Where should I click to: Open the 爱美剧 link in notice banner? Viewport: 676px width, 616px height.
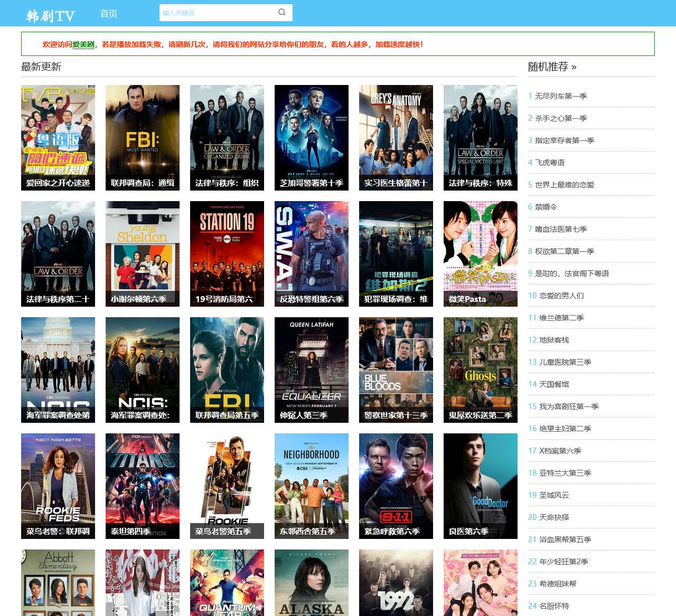coord(83,44)
